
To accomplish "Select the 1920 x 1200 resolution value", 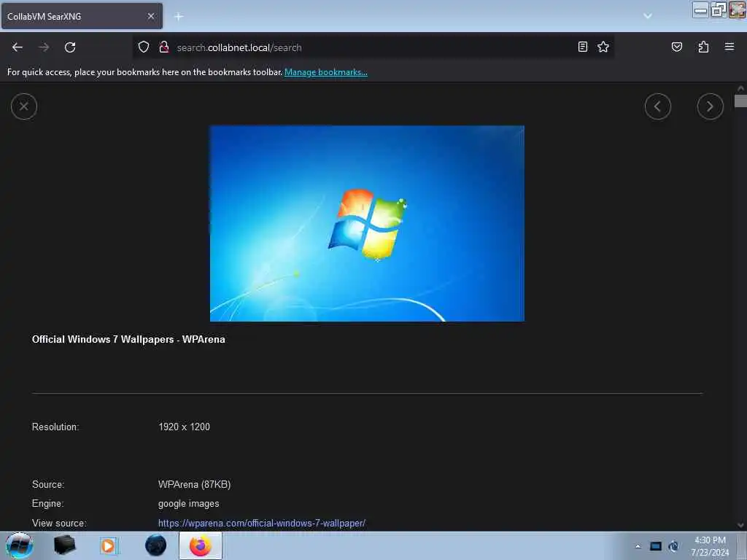I will 184,427.
